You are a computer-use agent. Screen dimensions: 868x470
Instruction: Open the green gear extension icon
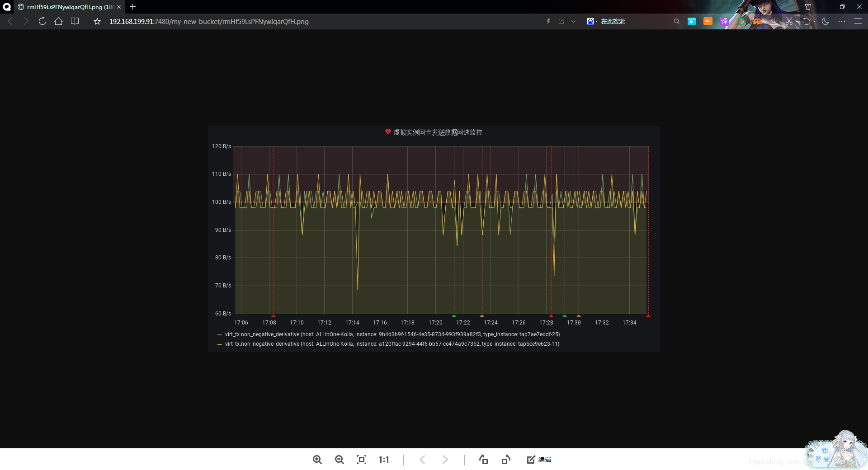pyautogui.click(x=741, y=21)
